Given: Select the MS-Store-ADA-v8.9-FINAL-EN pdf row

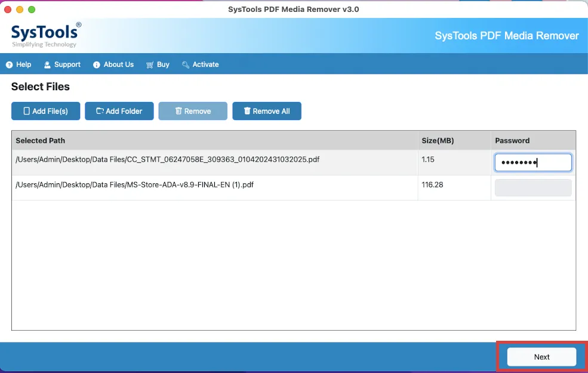Looking at the screenshot, I should [x=294, y=187].
